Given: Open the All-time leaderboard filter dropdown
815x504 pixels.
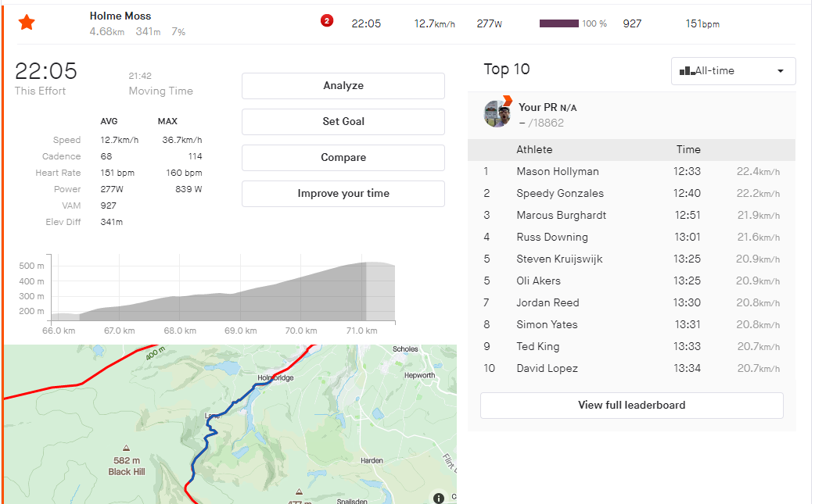Looking at the screenshot, I should (734, 71).
